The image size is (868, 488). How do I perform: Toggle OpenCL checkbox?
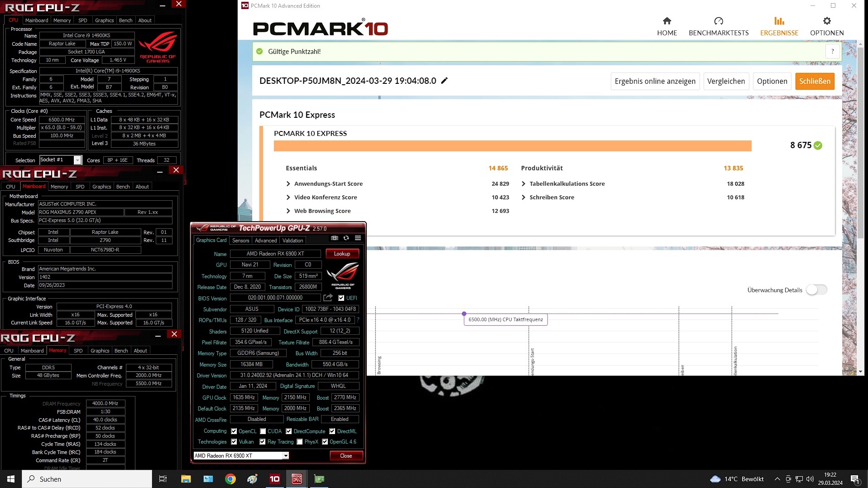click(234, 431)
